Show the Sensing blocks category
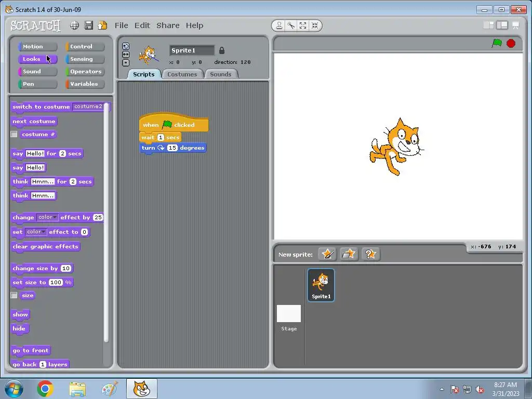 pos(85,59)
